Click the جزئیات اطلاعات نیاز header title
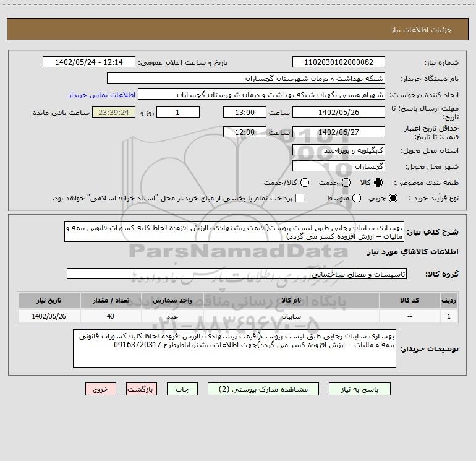This screenshot has height=461, width=476. click(422, 30)
